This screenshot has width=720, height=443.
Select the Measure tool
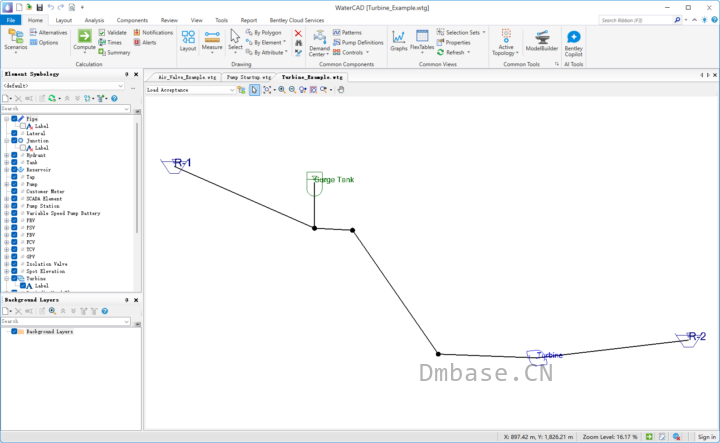(212, 40)
